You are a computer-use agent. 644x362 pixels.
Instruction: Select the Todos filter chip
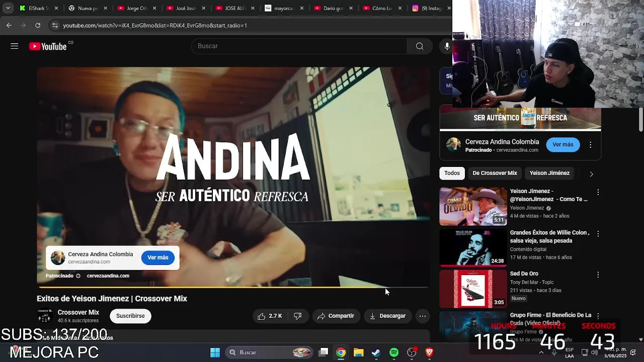(x=452, y=173)
